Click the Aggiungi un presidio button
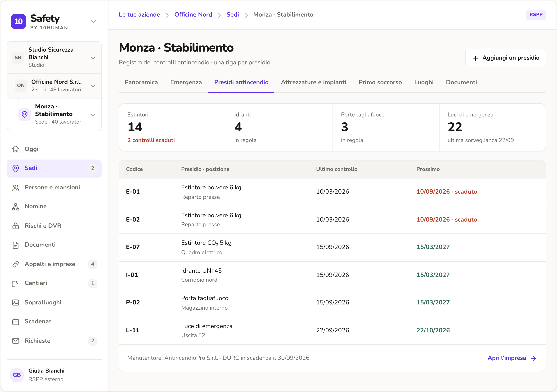 [x=506, y=58]
